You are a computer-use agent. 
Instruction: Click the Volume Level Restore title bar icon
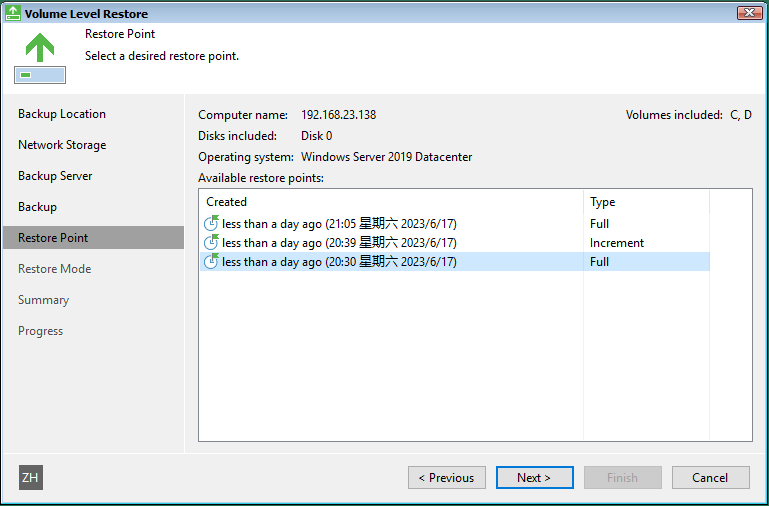[13, 13]
